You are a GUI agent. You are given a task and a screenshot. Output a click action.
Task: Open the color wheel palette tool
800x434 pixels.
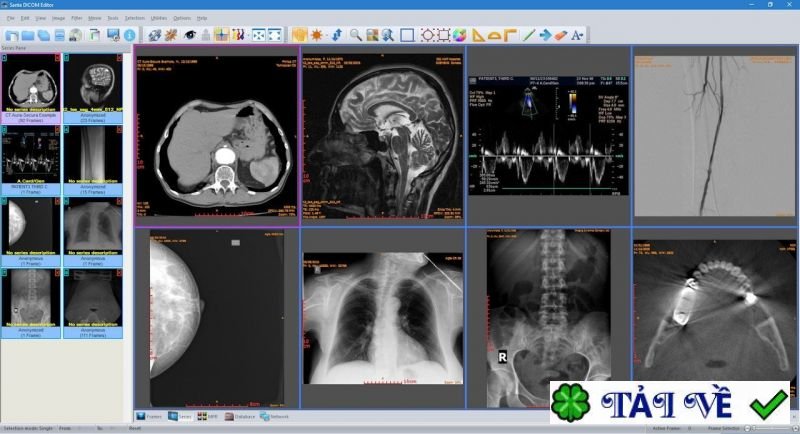pyautogui.click(x=460, y=35)
